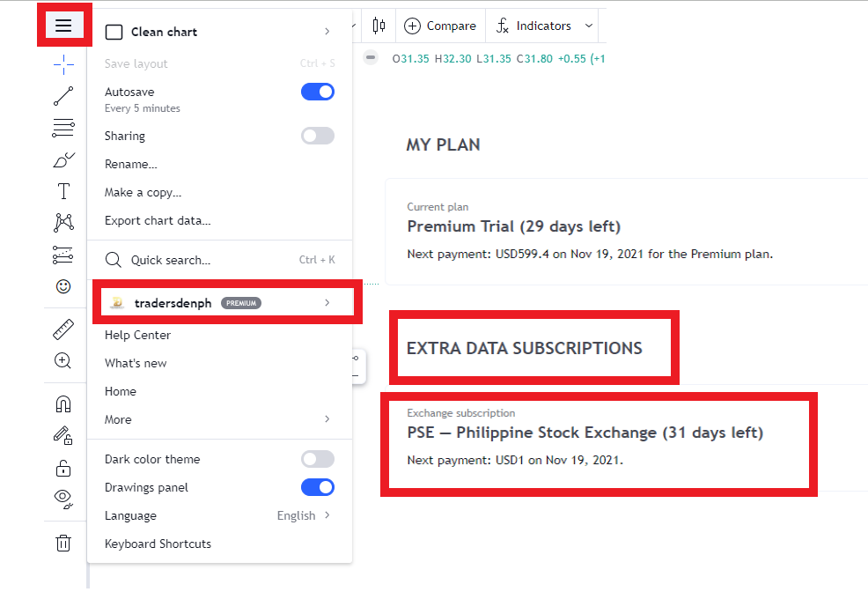Open the Indicators dropdown arrow
Image resolution: width=868 pixels, height=592 pixels.
click(x=588, y=26)
